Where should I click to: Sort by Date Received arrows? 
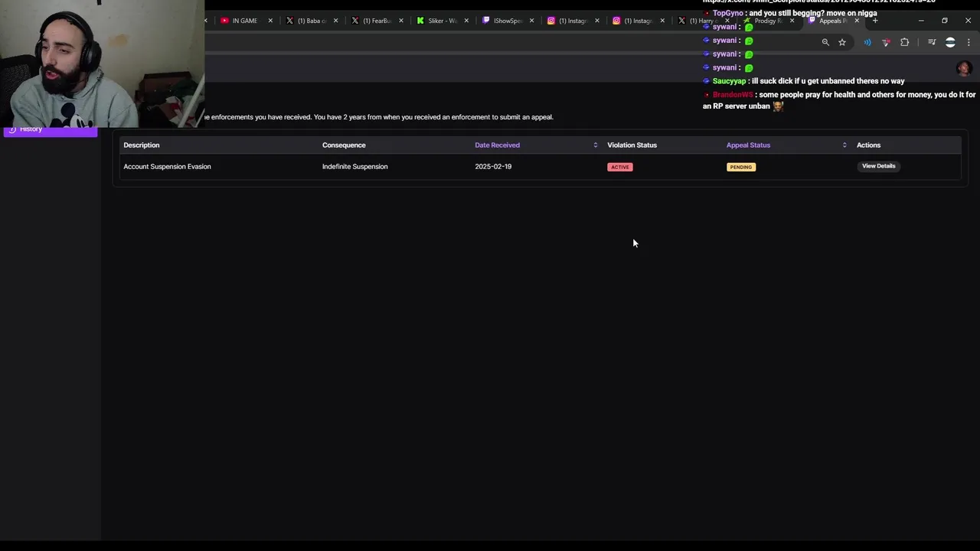point(595,145)
